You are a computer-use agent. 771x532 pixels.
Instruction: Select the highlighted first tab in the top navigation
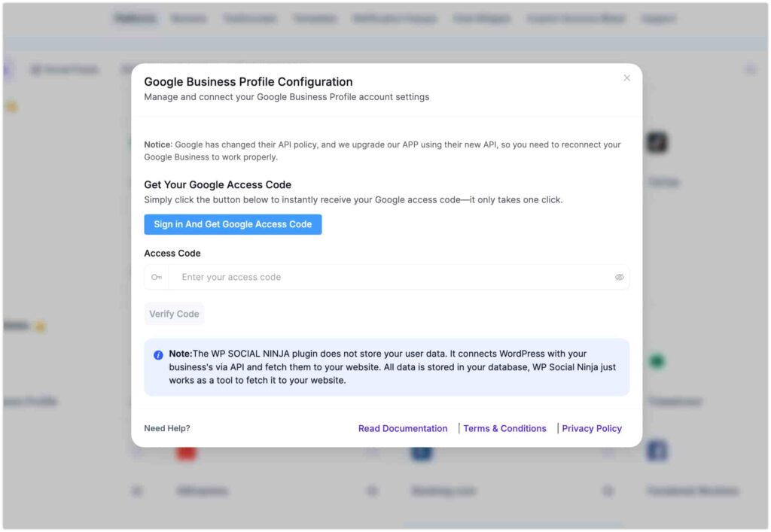point(136,17)
